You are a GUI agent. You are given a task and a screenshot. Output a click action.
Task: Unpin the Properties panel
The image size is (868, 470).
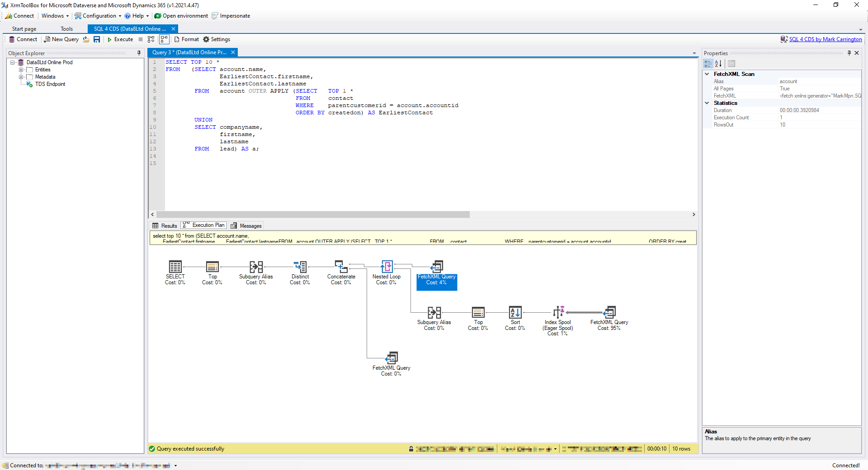tap(849, 53)
